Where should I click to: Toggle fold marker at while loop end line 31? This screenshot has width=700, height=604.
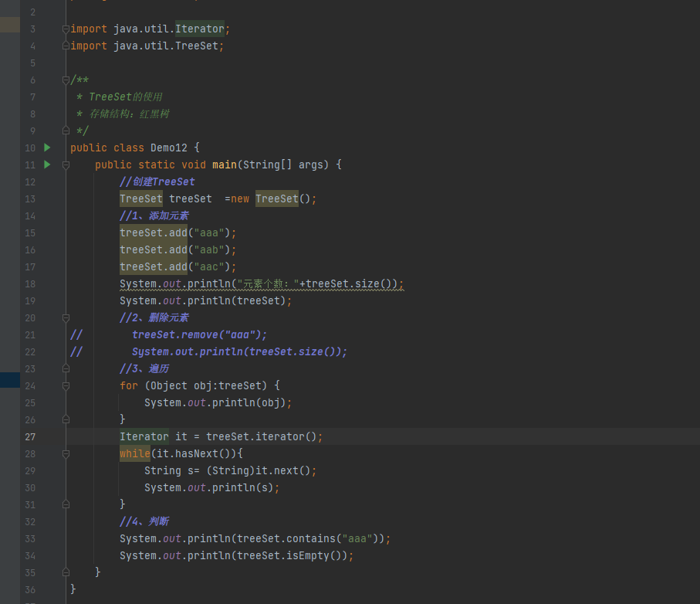pos(66,504)
